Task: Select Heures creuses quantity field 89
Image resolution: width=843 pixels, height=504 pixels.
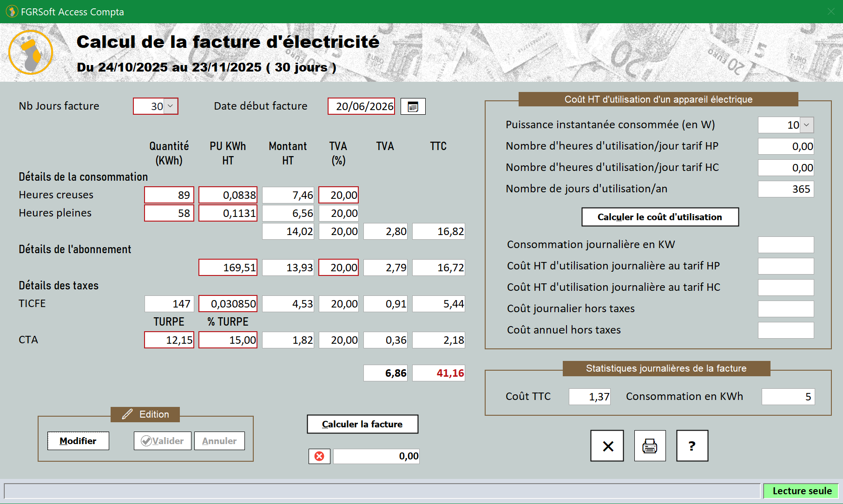Action: tap(169, 195)
